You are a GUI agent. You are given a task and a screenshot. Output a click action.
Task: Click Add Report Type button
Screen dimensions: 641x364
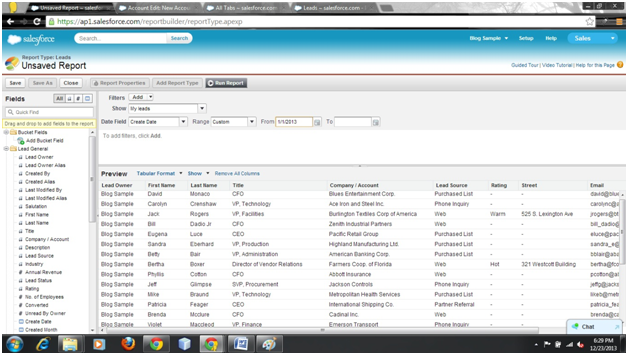tap(177, 83)
